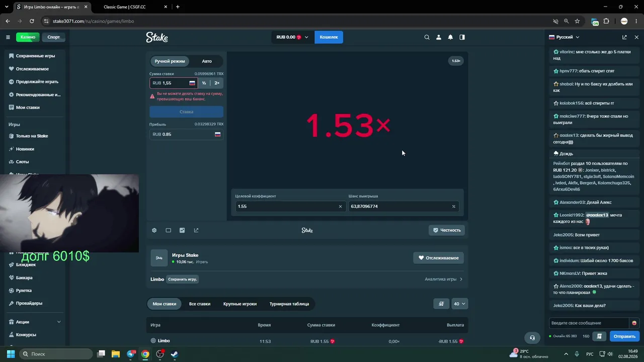Open notifications bell in header
Image resolution: width=644 pixels, height=362 pixels.
(x=450, y=37)
